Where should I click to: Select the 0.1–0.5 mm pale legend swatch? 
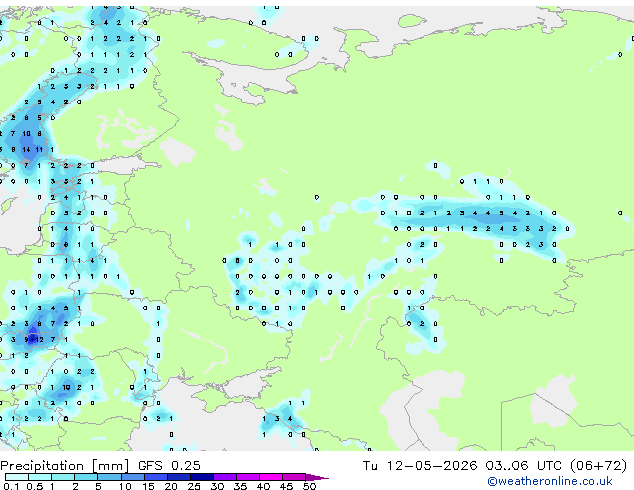pyautogui.click(x=17, y=477)
